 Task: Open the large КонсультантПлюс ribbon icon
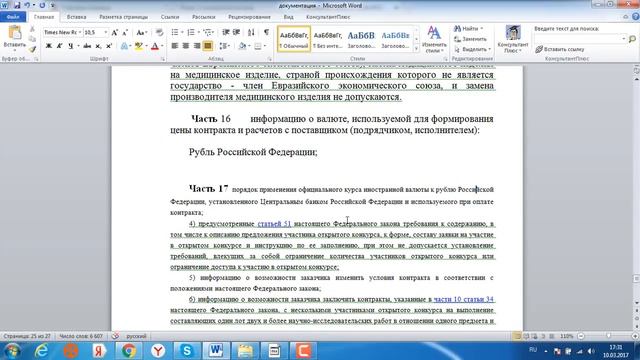click(513, 33)
